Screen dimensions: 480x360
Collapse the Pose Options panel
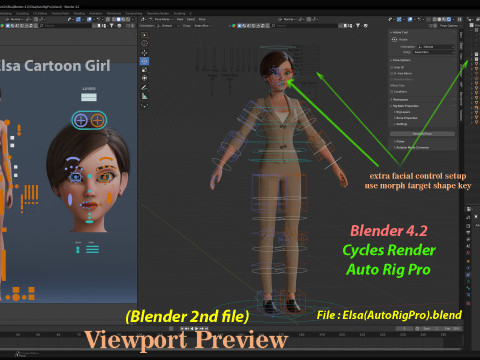click(x=401, y=60)
